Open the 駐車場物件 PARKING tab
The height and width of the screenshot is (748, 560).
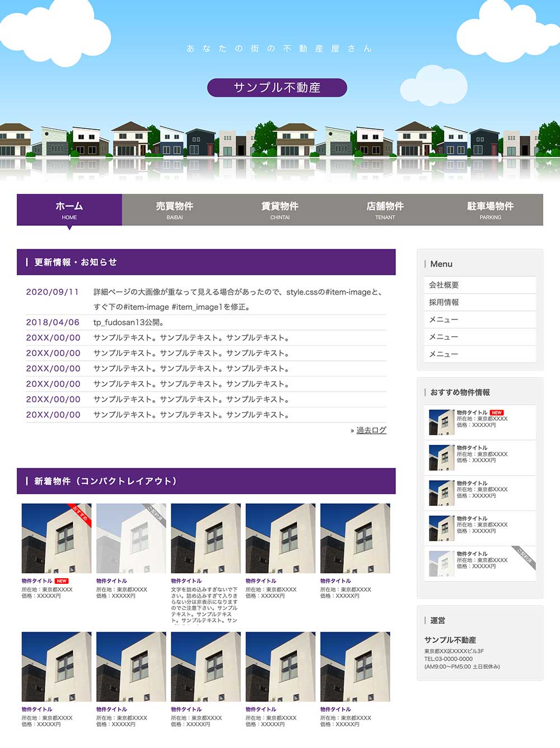click(x=491, y=210)
